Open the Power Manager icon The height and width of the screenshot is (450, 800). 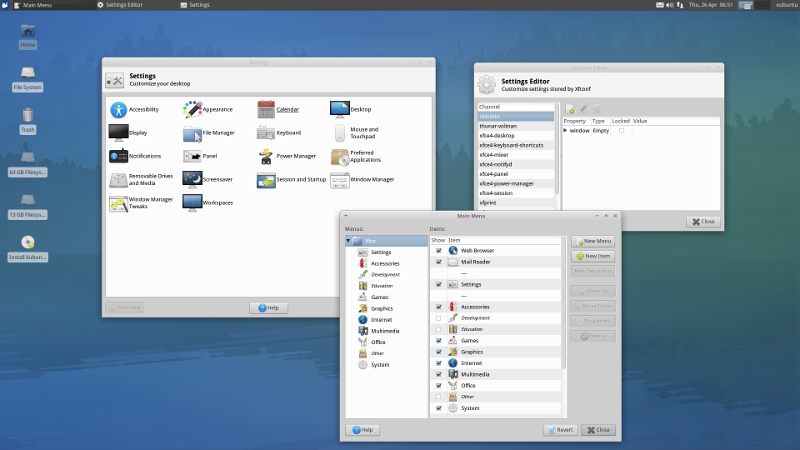click(266, 157)
